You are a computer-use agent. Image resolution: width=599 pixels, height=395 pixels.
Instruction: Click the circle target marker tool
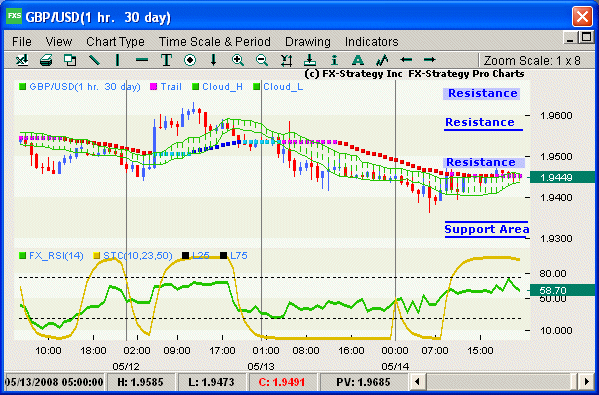(190, 60)
